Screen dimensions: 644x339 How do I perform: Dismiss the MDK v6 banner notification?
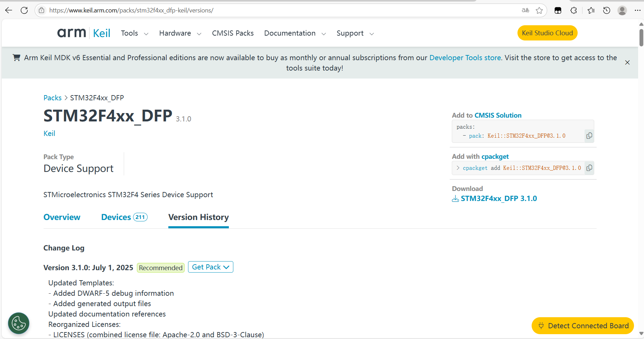tap(627, 62)
